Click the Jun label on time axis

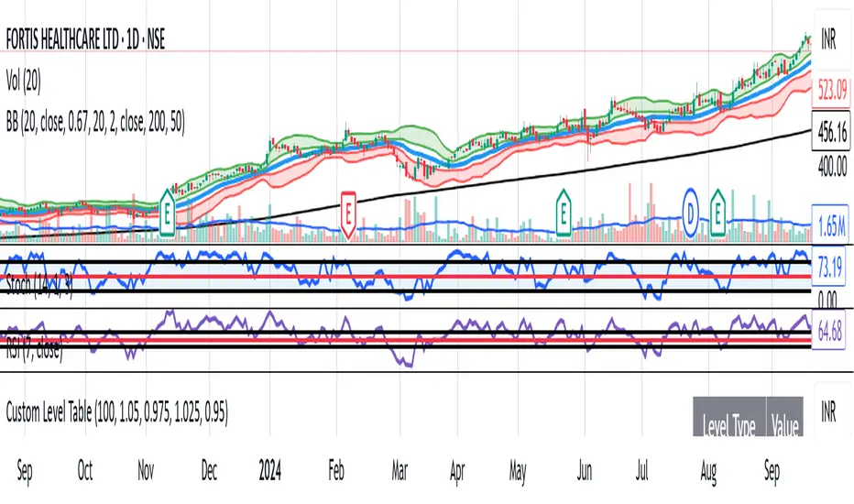585,470
